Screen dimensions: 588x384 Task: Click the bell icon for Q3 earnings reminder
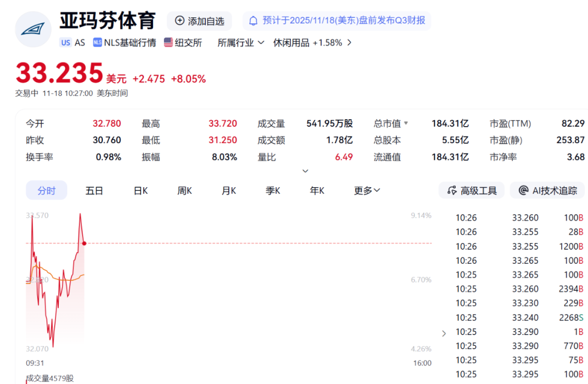click(x=253, y=21)
